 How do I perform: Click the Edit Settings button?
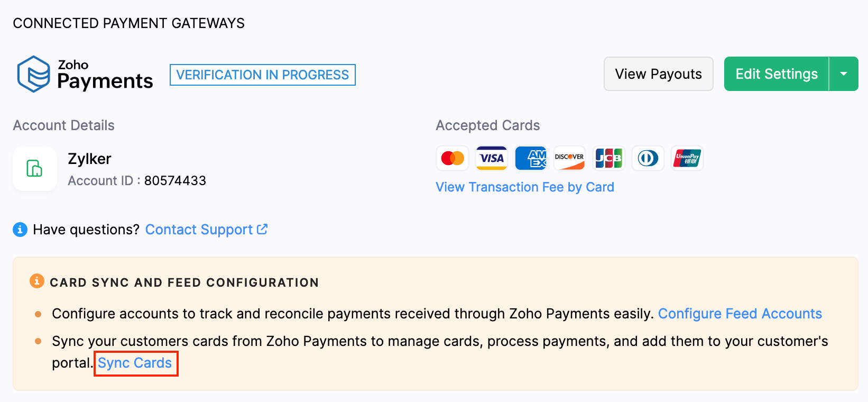tap(776, 74)
